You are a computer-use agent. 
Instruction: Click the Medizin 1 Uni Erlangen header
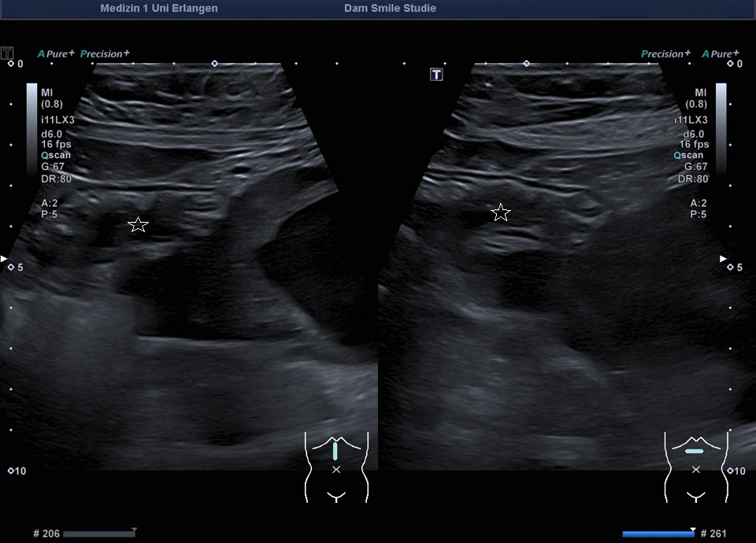(x=159, y=8)
